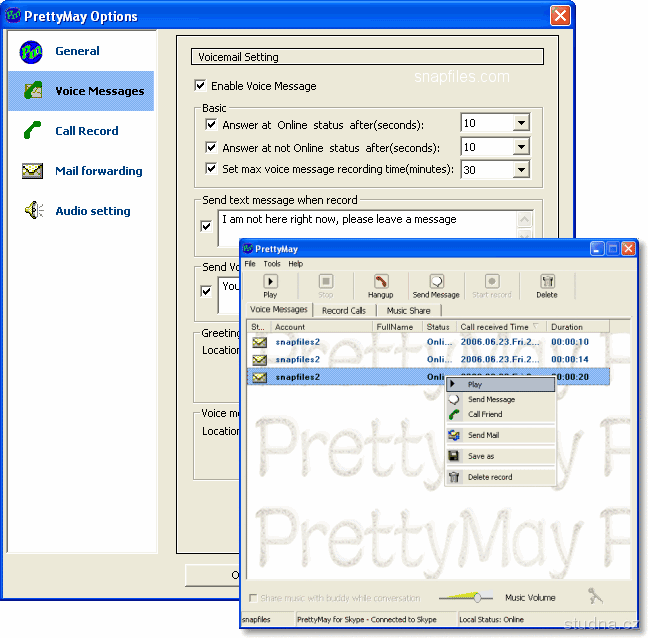Choose Send Message in the context menu

(x=500, y=399)
